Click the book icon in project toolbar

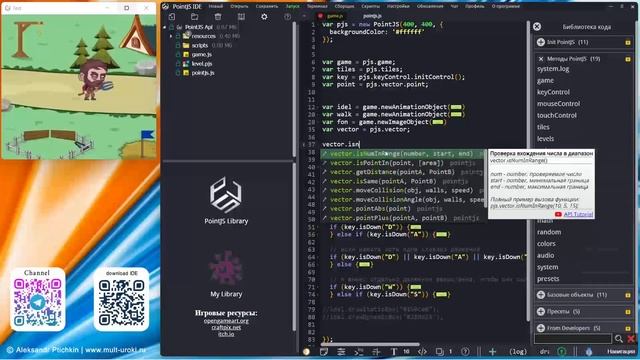coord(241,17)
